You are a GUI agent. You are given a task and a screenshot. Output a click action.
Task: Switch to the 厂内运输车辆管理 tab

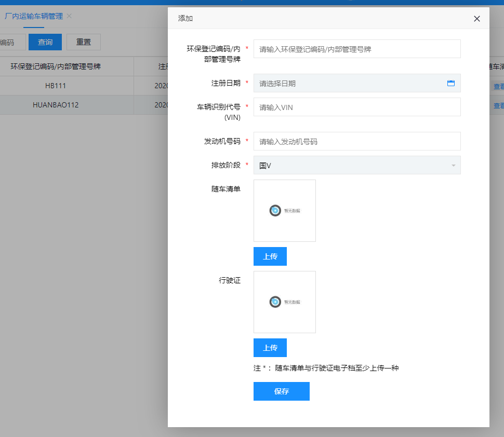33,16
